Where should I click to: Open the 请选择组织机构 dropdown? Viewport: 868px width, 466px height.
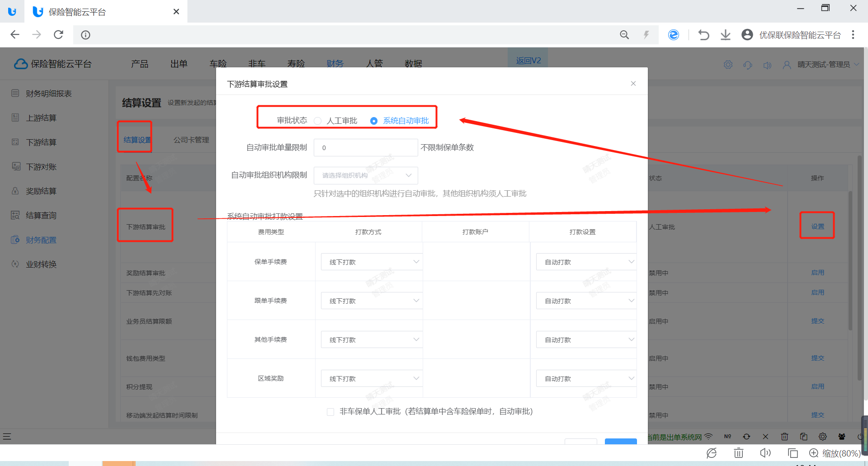366,175
